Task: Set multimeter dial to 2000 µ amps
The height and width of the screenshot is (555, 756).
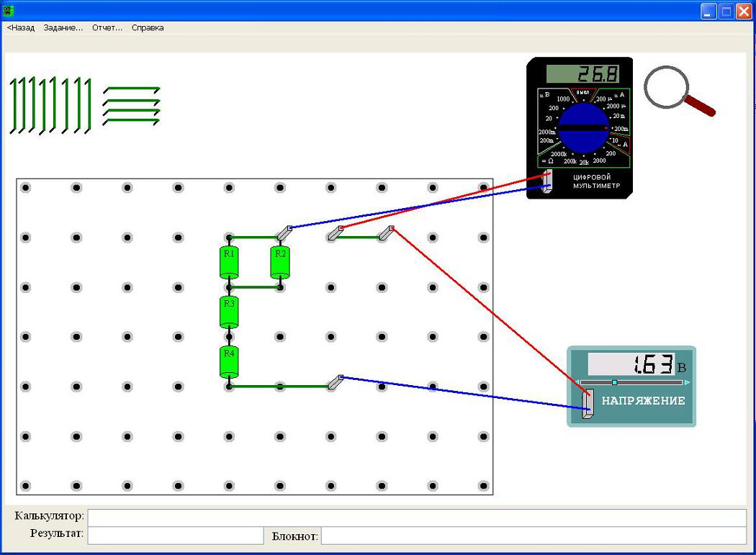Action: [x=616, y=106]
